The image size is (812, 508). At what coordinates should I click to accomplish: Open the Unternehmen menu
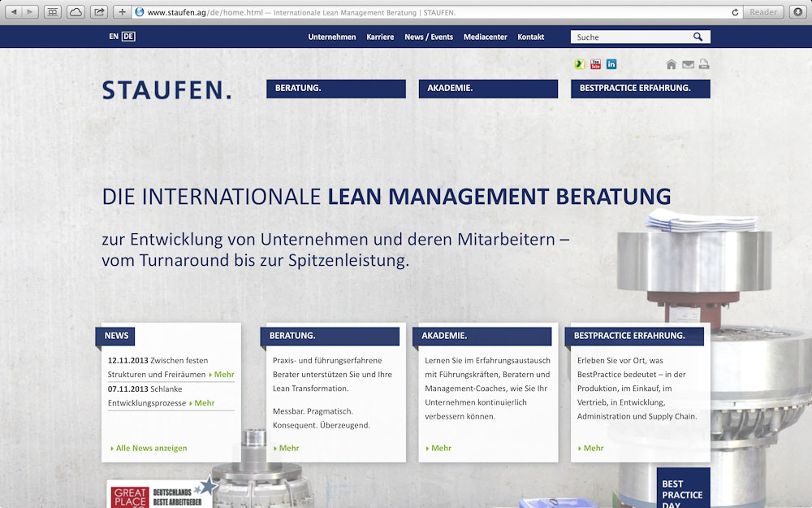[332, 37]
